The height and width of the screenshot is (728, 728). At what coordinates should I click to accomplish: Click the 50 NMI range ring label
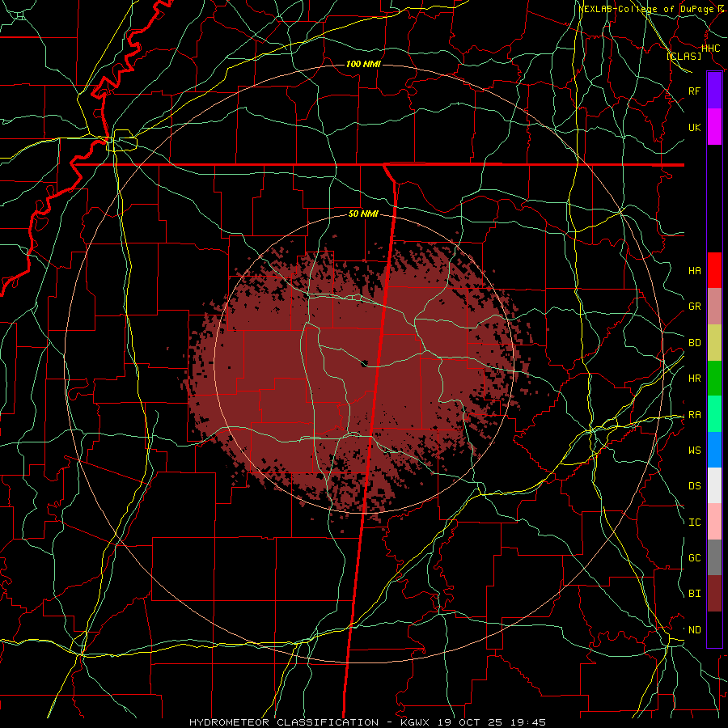pos(363,214)
